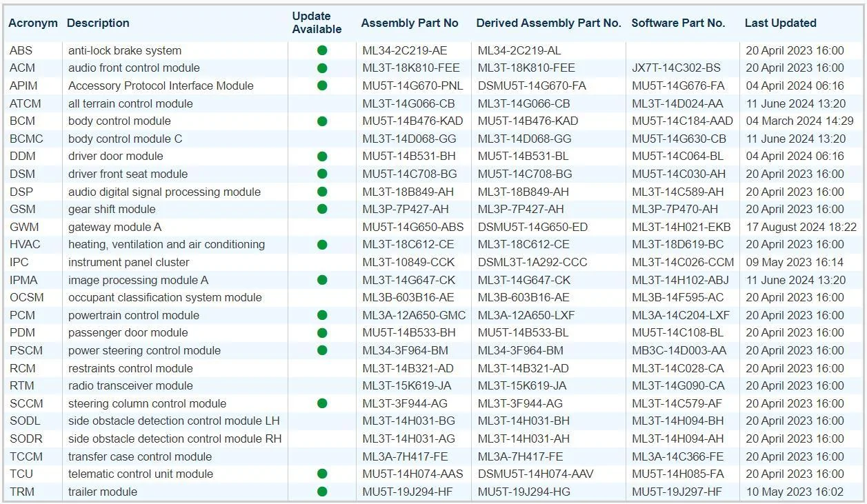Click the Assembly Part No header

(x=410, y=23)
